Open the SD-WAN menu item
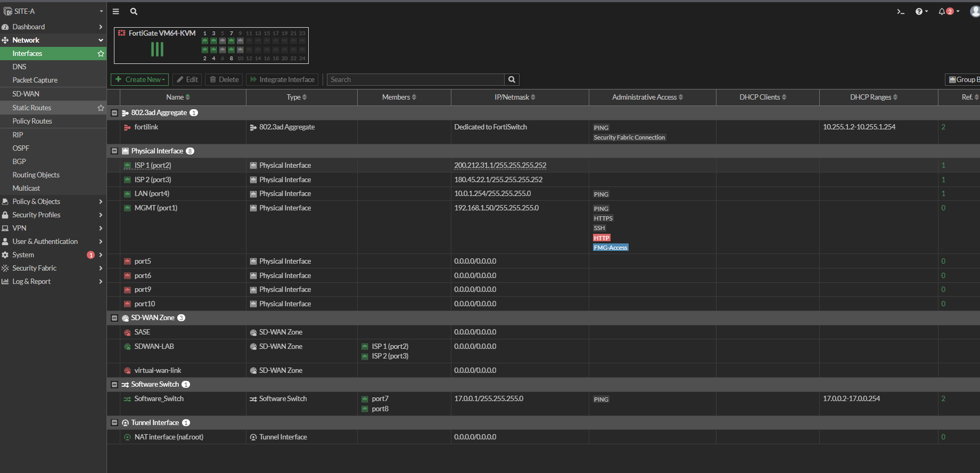 [26, 94]
